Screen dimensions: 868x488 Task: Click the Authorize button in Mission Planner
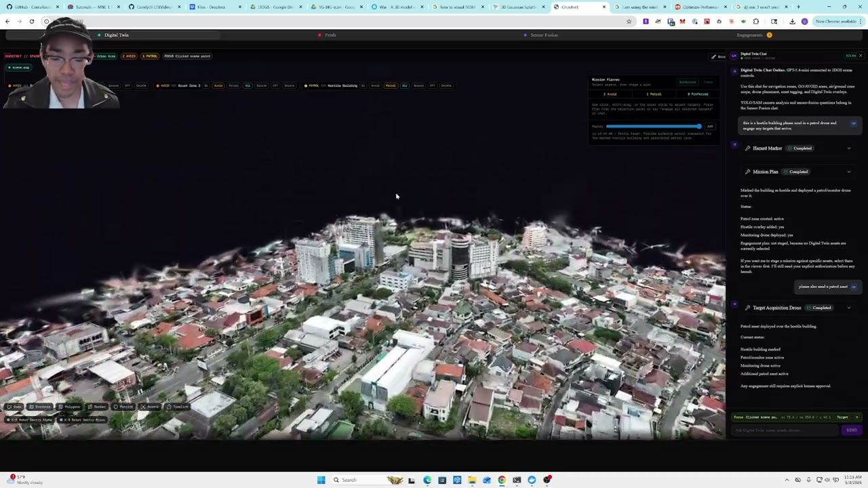click(688, 82)
